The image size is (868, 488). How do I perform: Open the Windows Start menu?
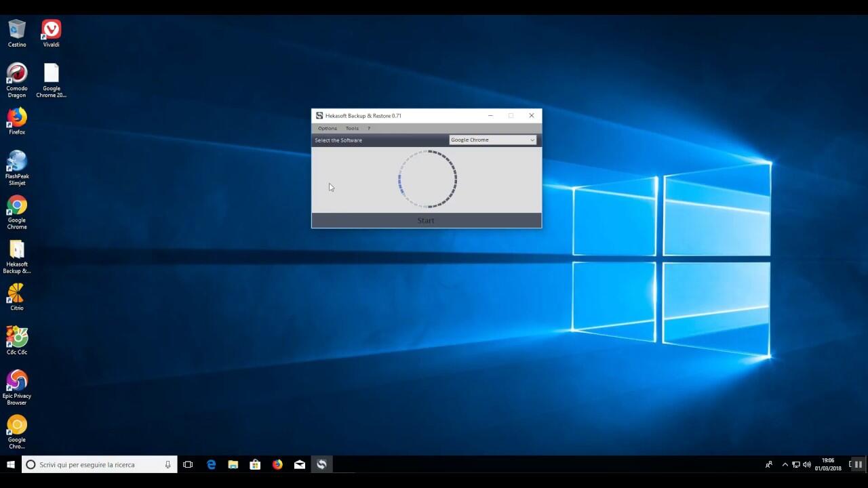click(11, 464)
